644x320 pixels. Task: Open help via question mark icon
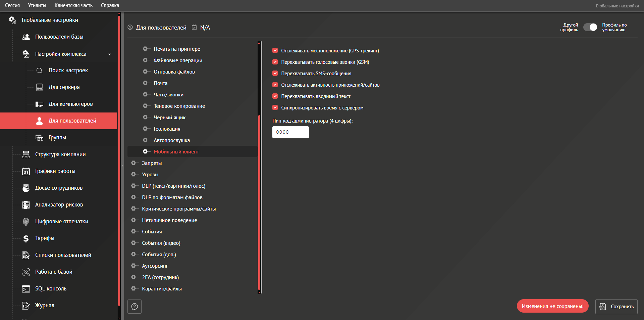point(135,307)
